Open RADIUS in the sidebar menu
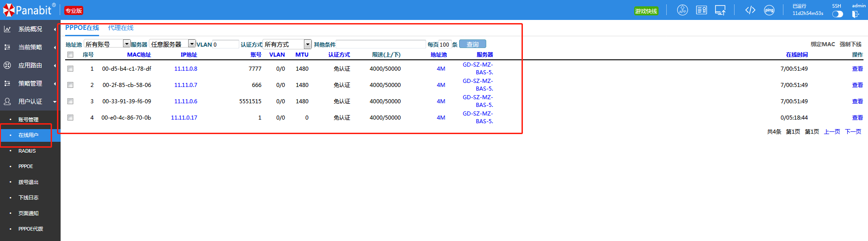Viewport: 868px width, 241px height. pyautogui.click(x=27, y=151)
